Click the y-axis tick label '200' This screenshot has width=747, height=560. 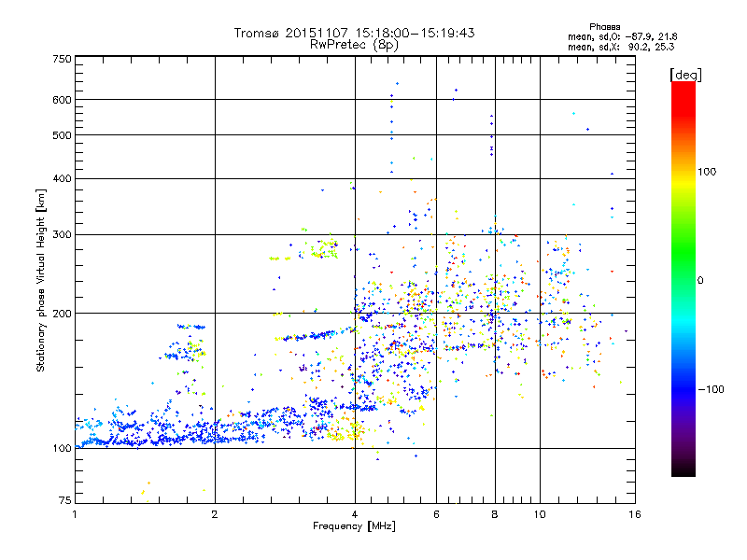pyautogui.click(x=63, y=314)
